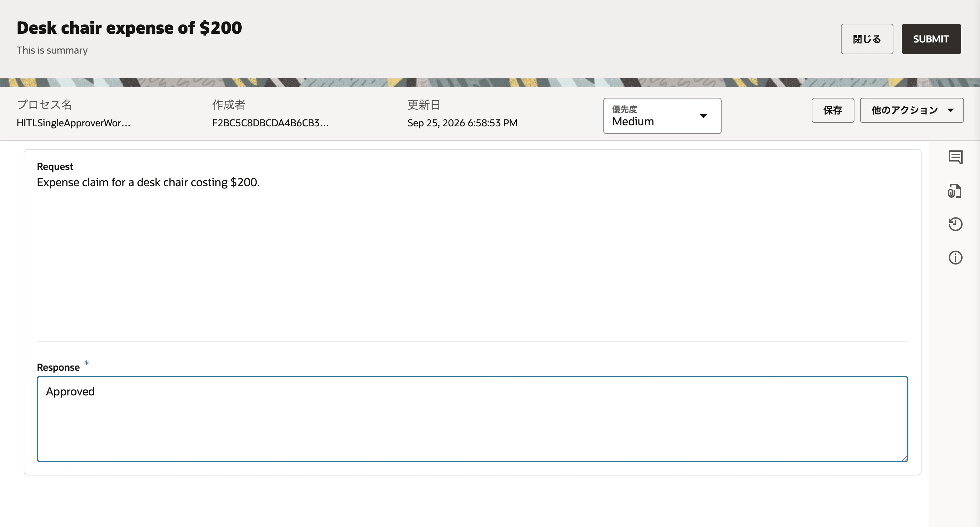
Task: Click the Response field label
Action: click(58, 368)
